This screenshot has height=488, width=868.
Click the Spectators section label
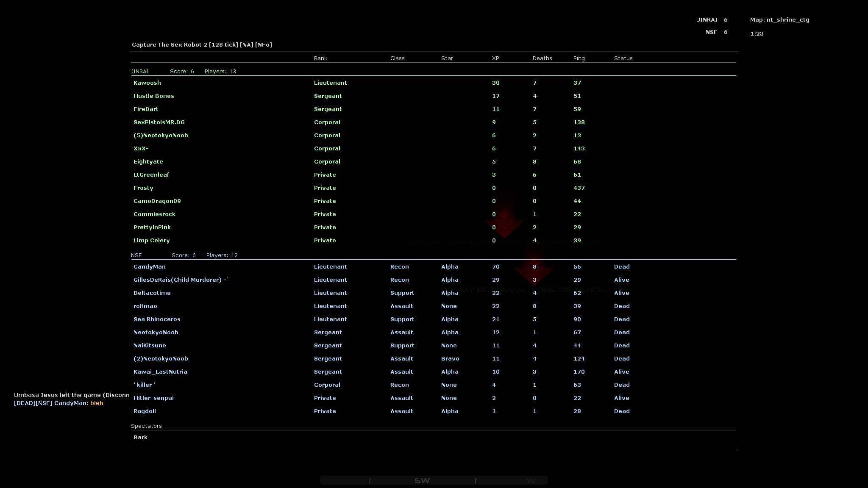[x=146, y=426]
